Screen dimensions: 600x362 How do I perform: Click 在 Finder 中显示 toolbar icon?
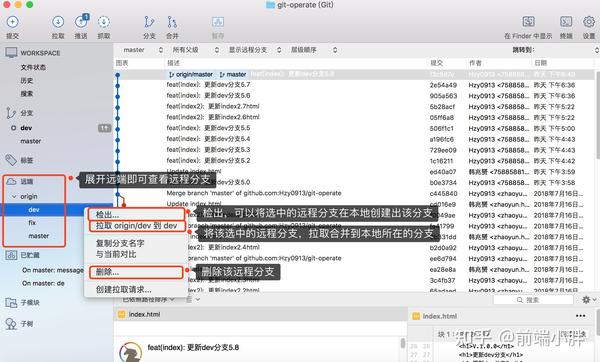click(x=528, y=21)
